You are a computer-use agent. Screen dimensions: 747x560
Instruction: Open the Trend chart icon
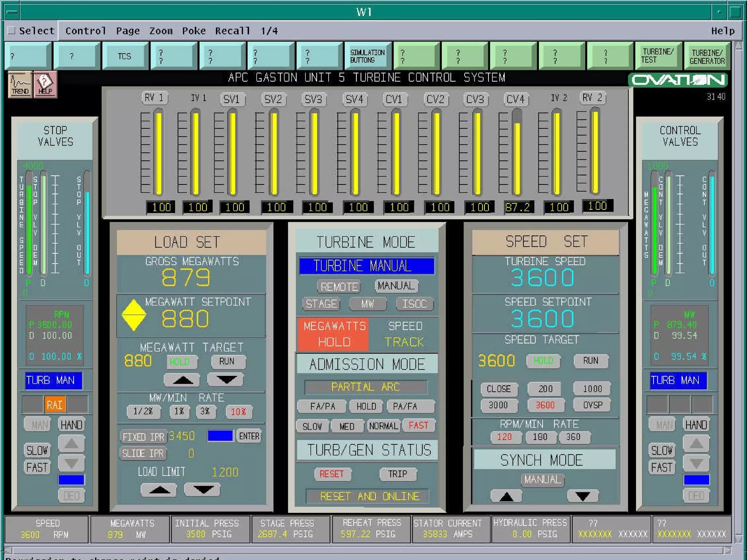click(20, 84)
